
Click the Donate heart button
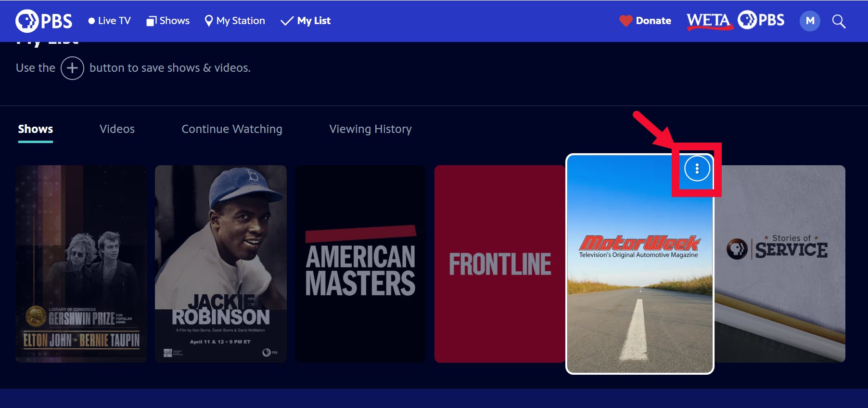pos(645,21)
